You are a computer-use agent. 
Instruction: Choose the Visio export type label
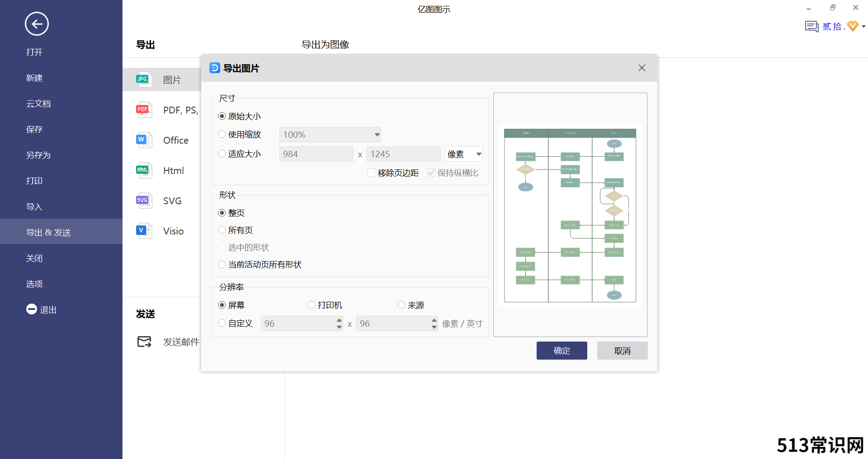(174, 231)
